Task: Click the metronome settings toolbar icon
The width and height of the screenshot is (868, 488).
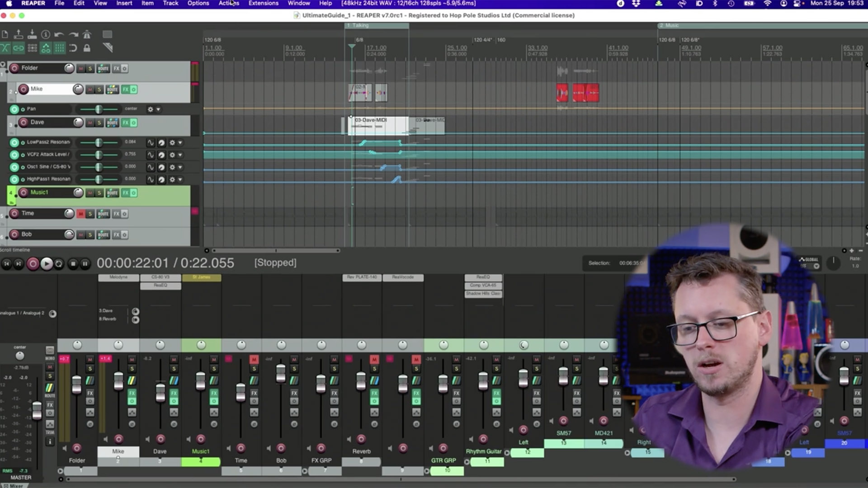Action: (x=87, y=34)
